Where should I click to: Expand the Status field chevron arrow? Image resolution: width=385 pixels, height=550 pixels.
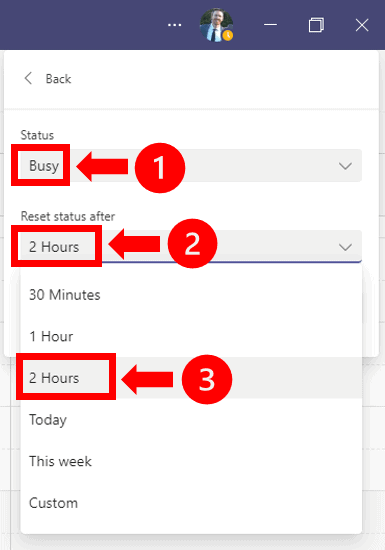345,166
